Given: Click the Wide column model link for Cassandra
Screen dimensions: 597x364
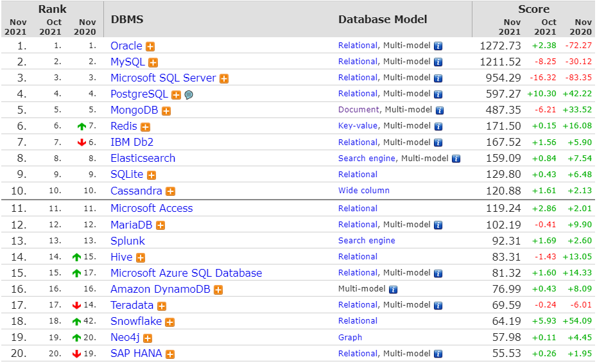Looking at the screenshot, I should (363, 191).
